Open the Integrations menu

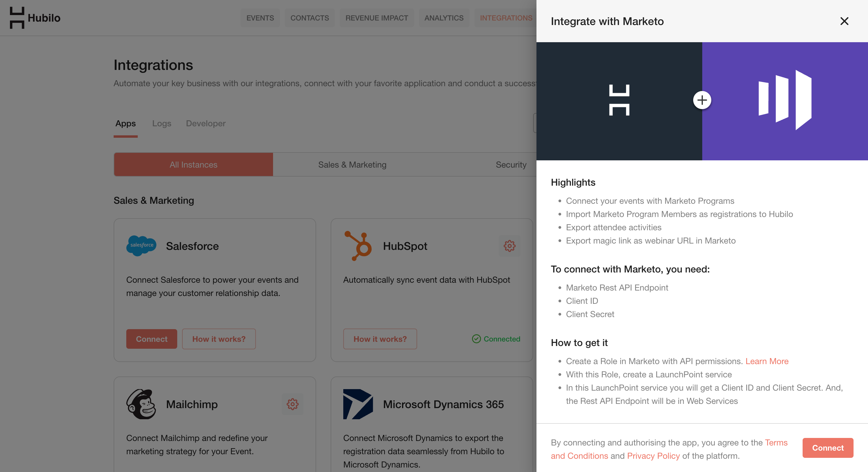pos(506,18)
